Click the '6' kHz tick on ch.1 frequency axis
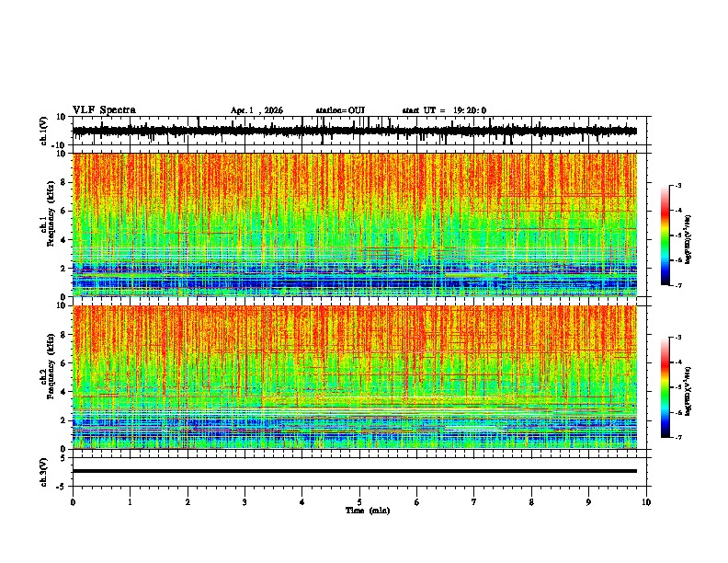 63,211
